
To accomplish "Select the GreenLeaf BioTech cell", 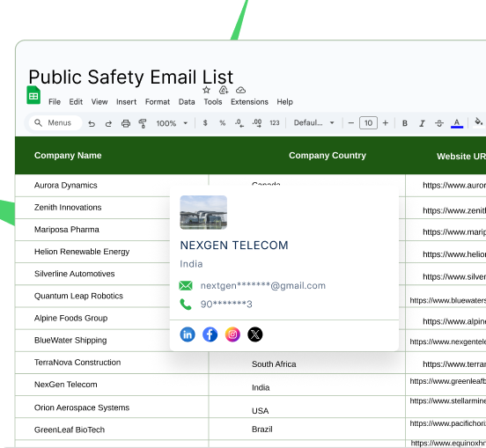I will click(x=112, y=430).
